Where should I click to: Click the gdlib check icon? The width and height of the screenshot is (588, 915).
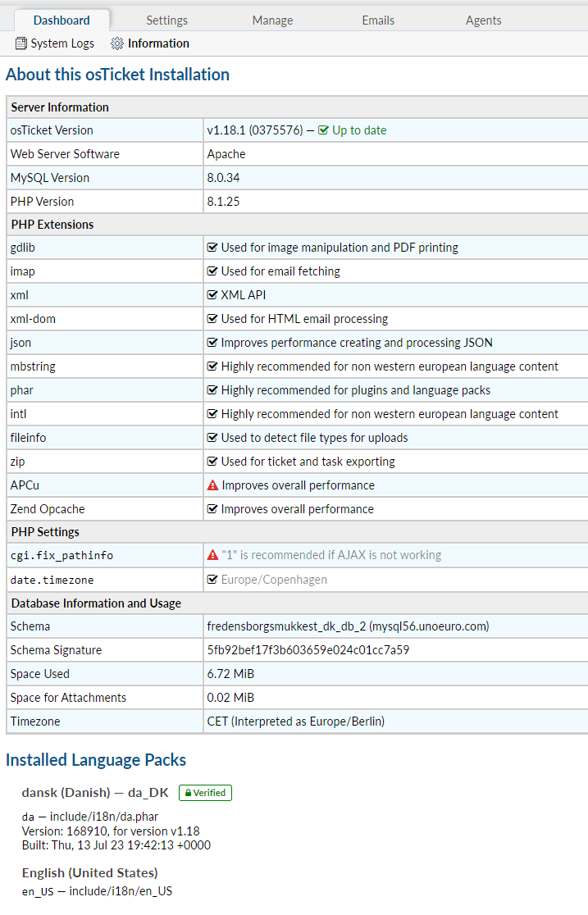click(x=212, y=248)
